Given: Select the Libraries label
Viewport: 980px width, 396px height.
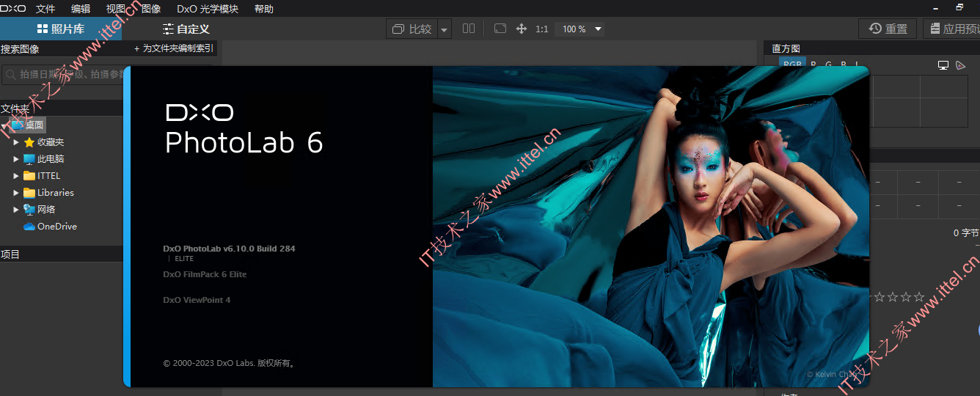Looking at the screenshot, I should [56, 193].
